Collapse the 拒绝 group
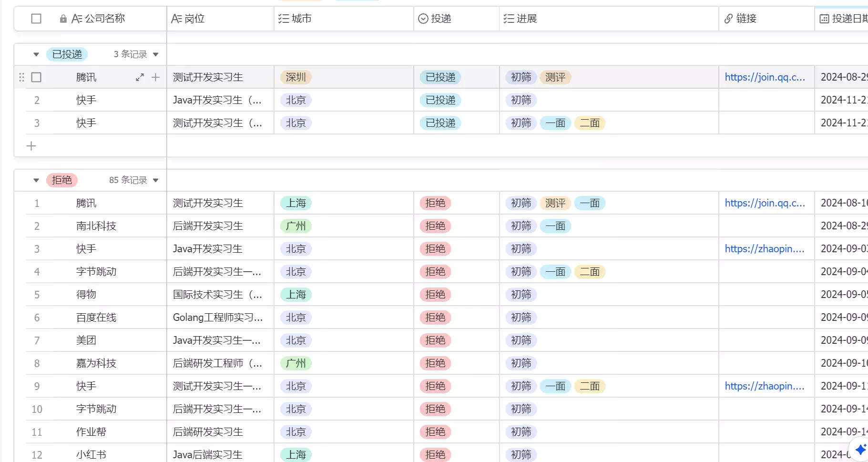The image size is (868, 462). pyautogui.click(x=36, y=180)
